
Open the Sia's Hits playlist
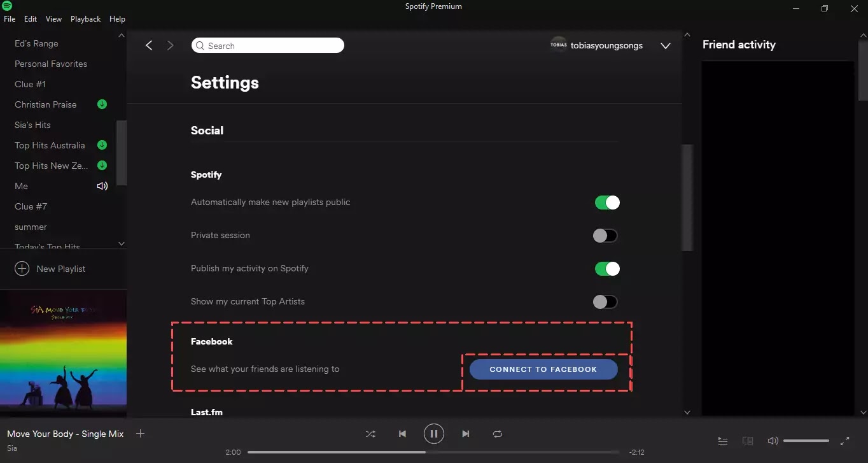32,125
